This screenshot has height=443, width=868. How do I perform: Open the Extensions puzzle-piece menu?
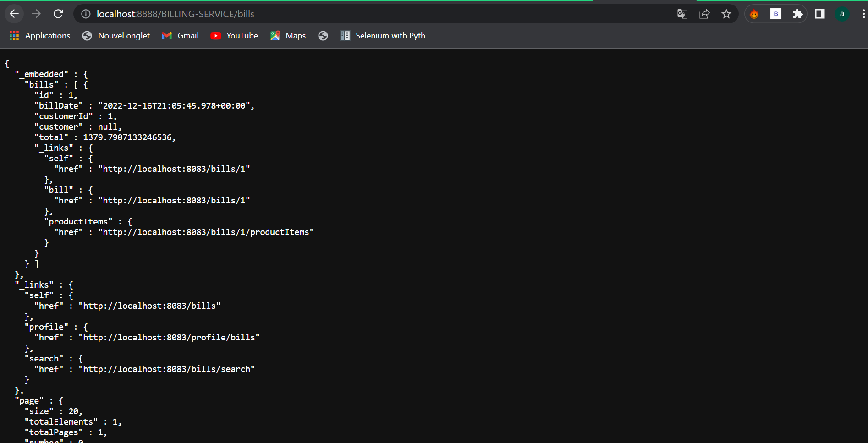pyautogui.click(x=798, y=14)
